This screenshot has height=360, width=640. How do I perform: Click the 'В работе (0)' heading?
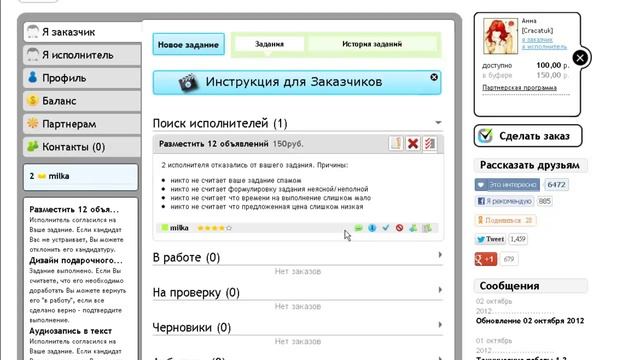coord(186,258)
